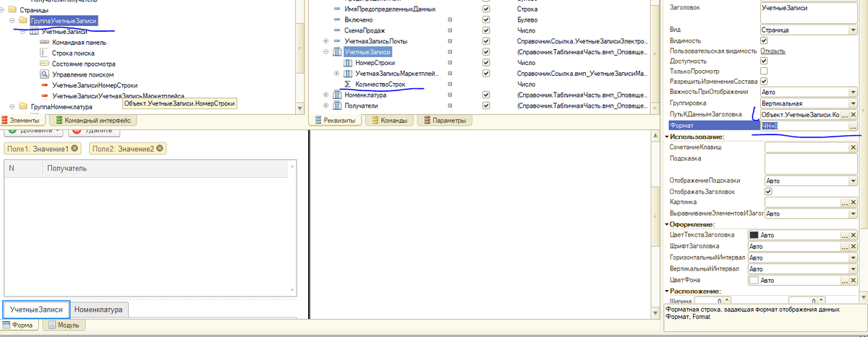Switch to the Параметры tab
Viewport: 868px width, 337px height.
[x=444, y=121]
